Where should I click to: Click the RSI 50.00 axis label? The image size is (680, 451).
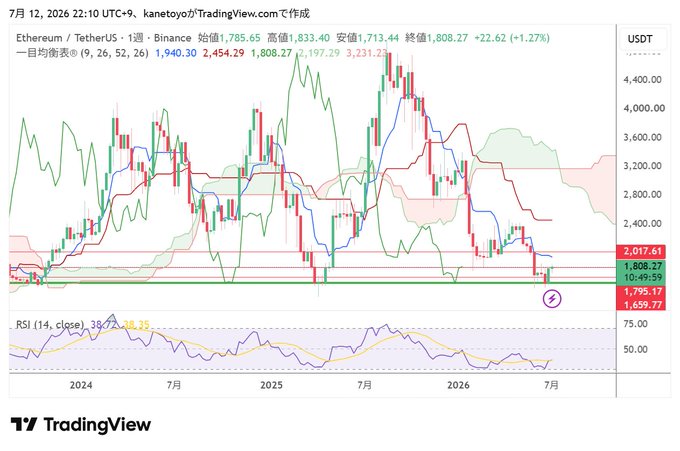635,349
